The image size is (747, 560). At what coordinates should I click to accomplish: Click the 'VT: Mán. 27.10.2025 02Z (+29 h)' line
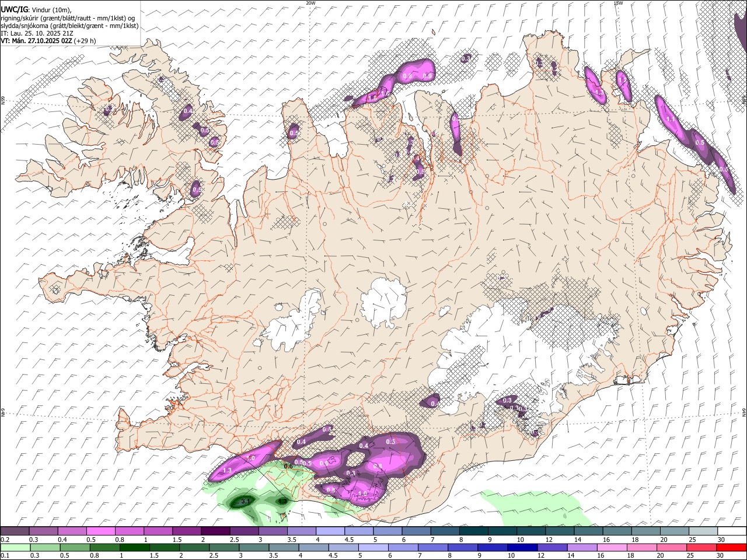[48, 41]
